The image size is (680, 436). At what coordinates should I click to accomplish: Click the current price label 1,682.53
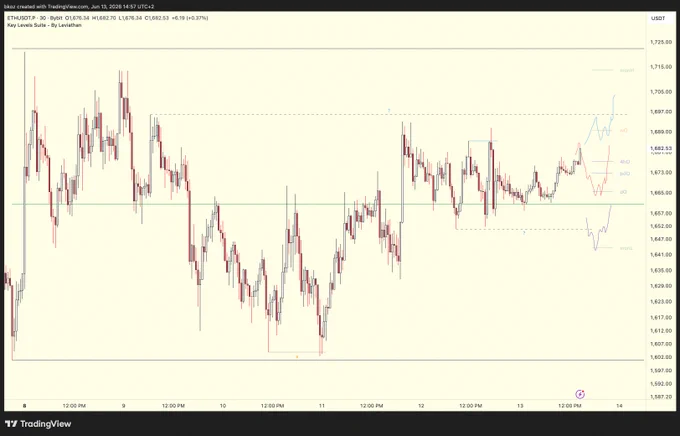(x=660, y=148)
